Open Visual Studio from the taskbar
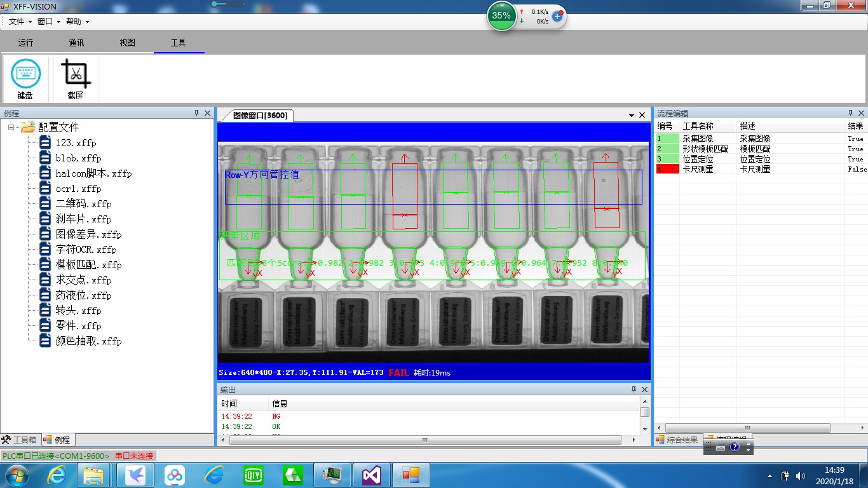Viewport: 868px width, 488px height. [x=372, y=475]
